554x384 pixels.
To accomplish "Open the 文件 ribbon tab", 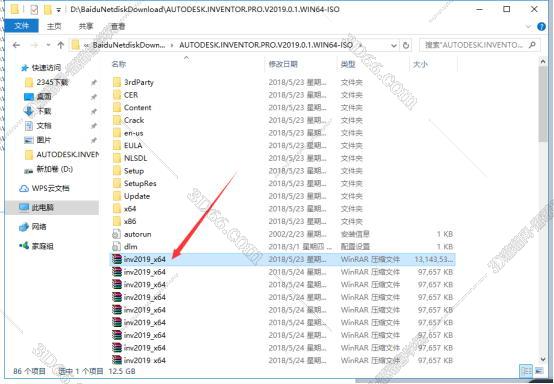I will (21, 26).
